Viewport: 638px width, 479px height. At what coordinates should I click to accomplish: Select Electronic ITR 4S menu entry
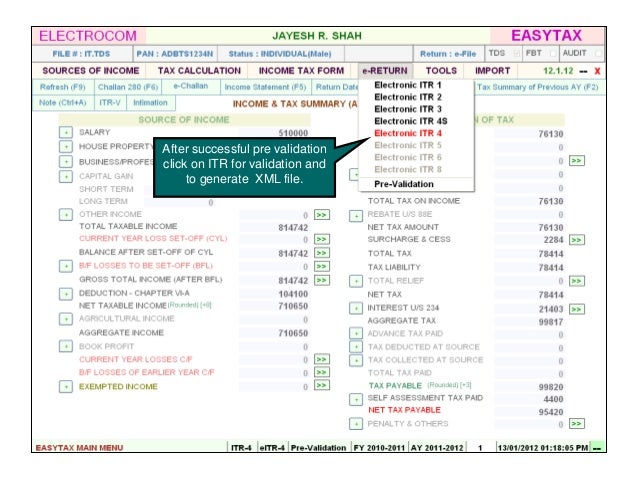coord(411,121)
